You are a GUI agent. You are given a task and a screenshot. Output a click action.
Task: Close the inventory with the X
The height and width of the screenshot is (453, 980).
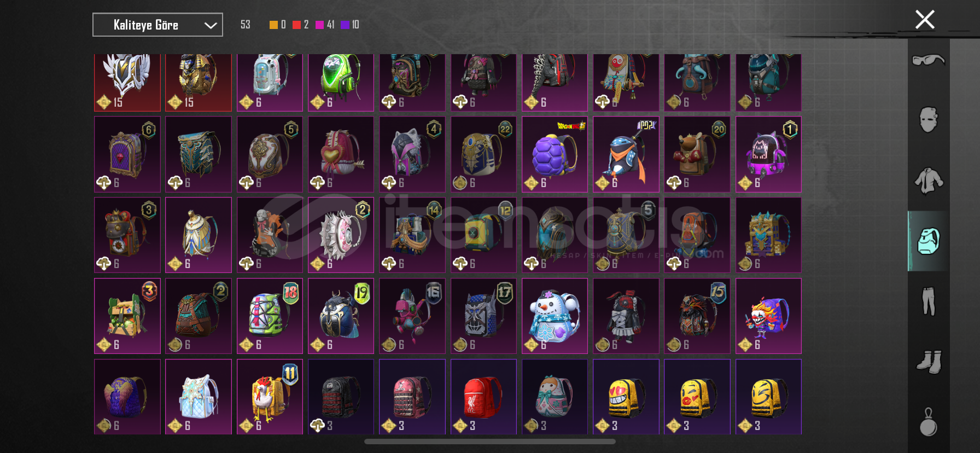[925, 20]
